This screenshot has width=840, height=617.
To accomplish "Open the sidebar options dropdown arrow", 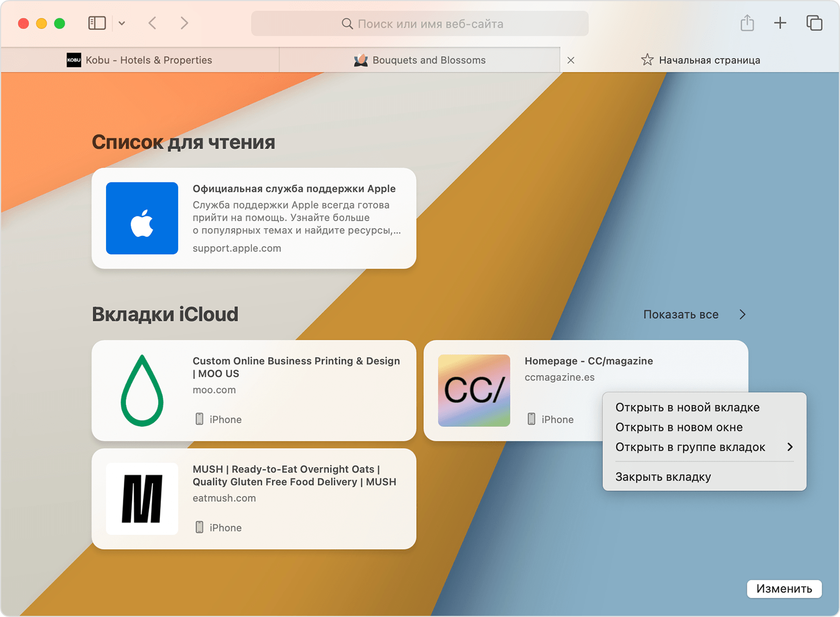I will point(122,23).
